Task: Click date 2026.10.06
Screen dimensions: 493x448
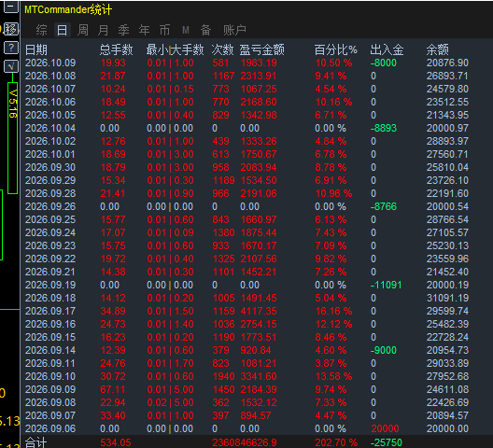Action: [50, 102]
